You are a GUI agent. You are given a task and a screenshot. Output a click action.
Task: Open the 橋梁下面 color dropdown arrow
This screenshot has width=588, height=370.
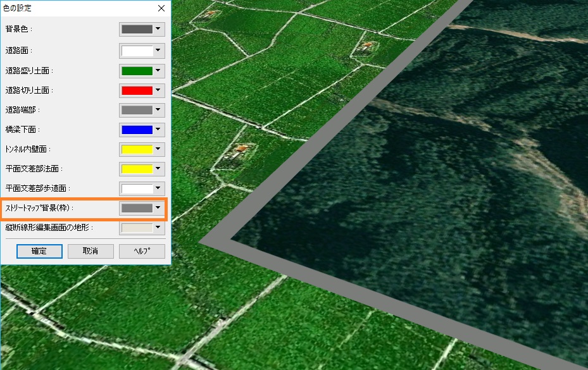[158, 129]
